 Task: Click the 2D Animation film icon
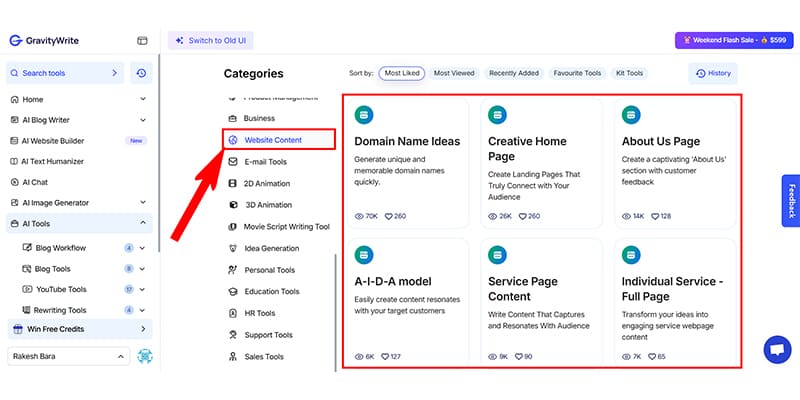point(233,184)
